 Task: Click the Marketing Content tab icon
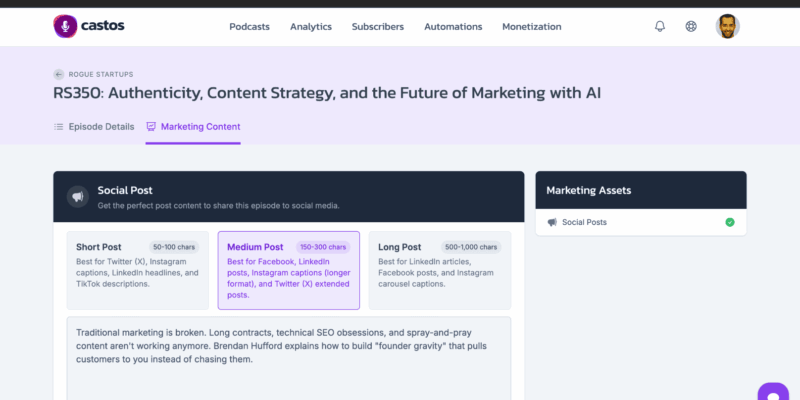[151, 127]
